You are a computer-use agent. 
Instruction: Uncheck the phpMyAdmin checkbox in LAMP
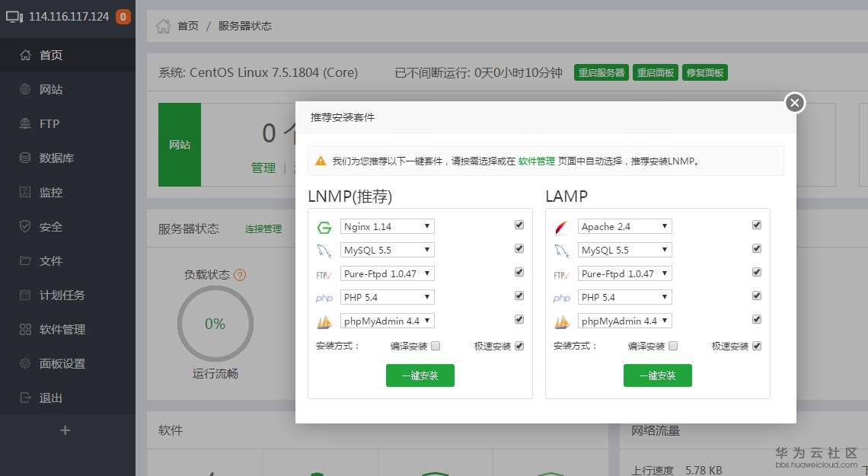coord(757,319)
